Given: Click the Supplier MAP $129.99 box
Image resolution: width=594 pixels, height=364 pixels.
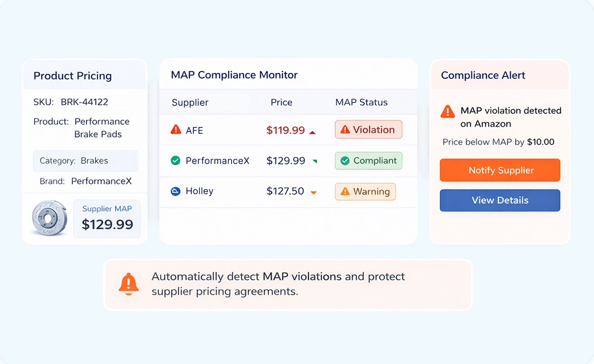Looking at the screenshot, I should (x=107, y=218).
